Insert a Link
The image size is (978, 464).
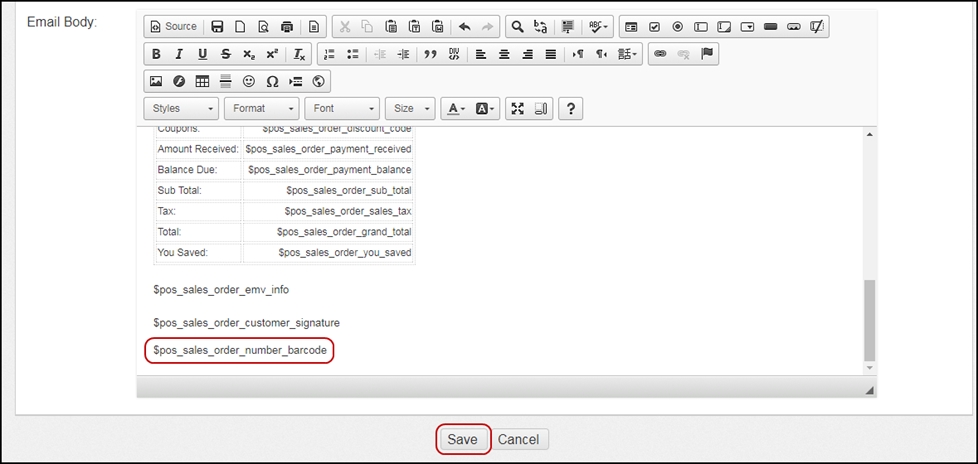pos(660,54)
